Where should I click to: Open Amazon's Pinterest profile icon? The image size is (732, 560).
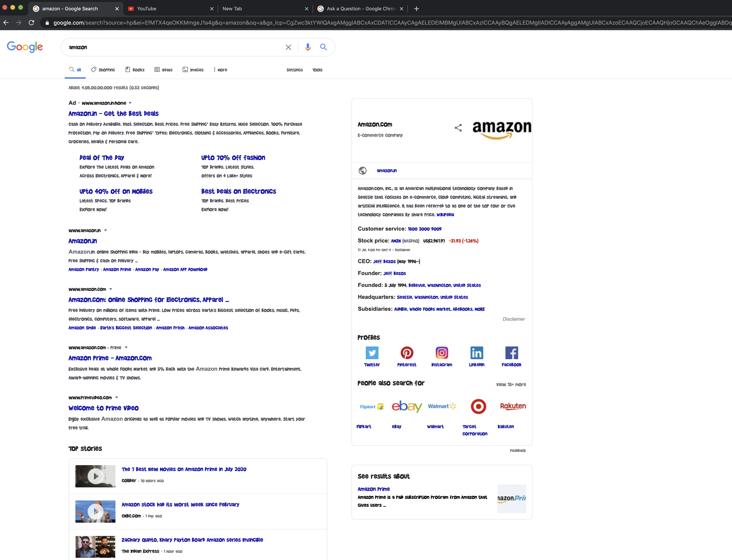click(x=406, y=353)
